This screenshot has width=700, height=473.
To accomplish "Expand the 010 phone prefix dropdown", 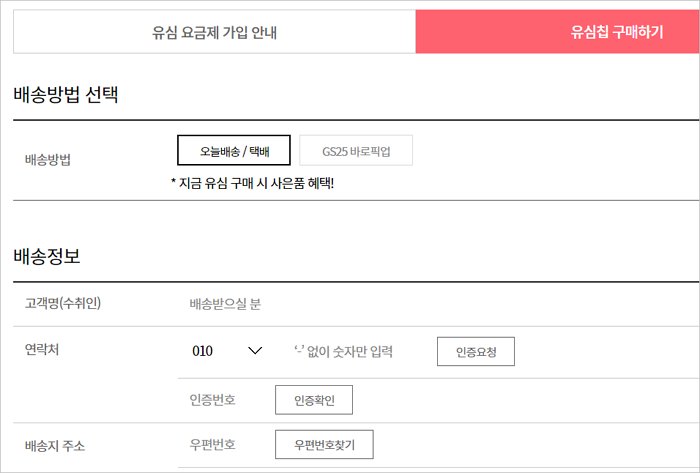I will [225, 351].
